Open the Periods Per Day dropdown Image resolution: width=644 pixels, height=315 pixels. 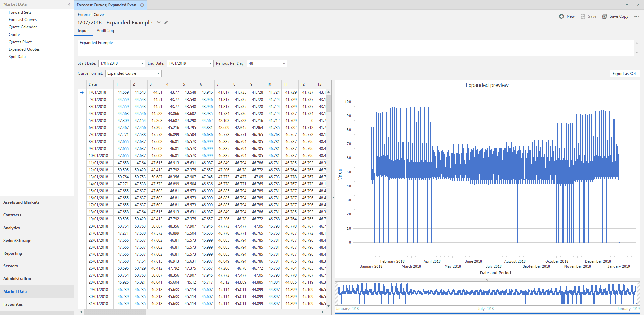284,63
